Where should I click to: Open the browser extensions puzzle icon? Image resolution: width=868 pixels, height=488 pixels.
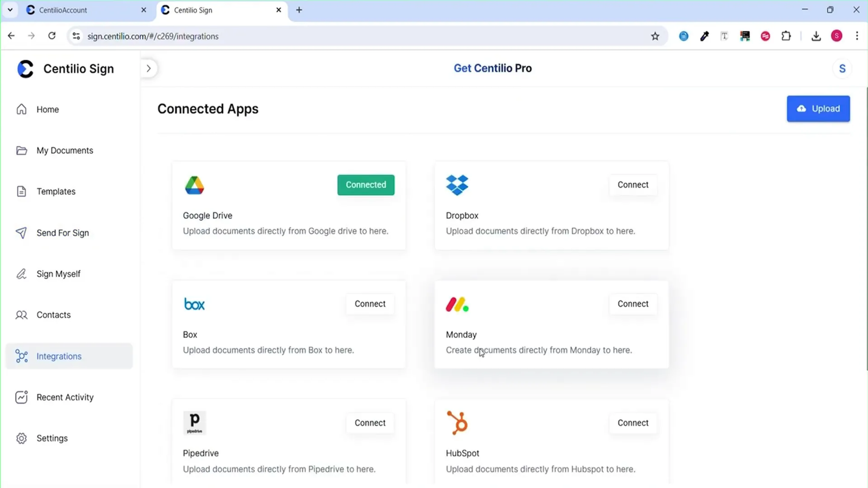pos(786,36)
